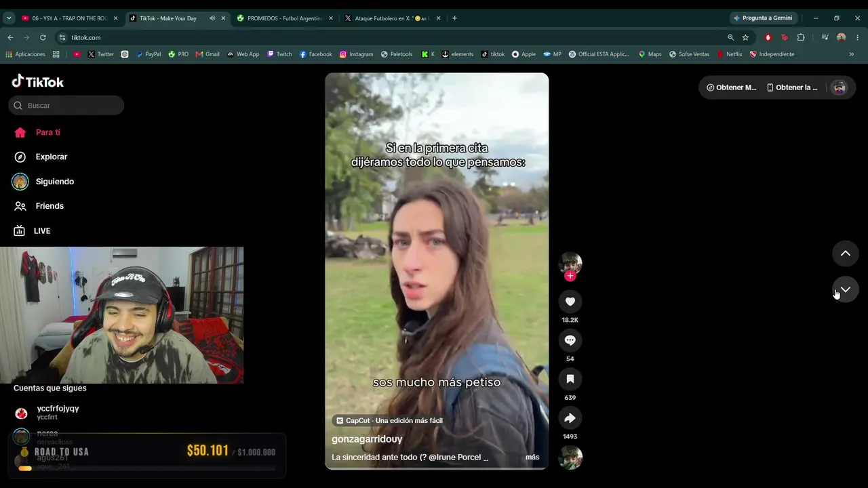Open the PayPal bookmark

pos(148,54)
